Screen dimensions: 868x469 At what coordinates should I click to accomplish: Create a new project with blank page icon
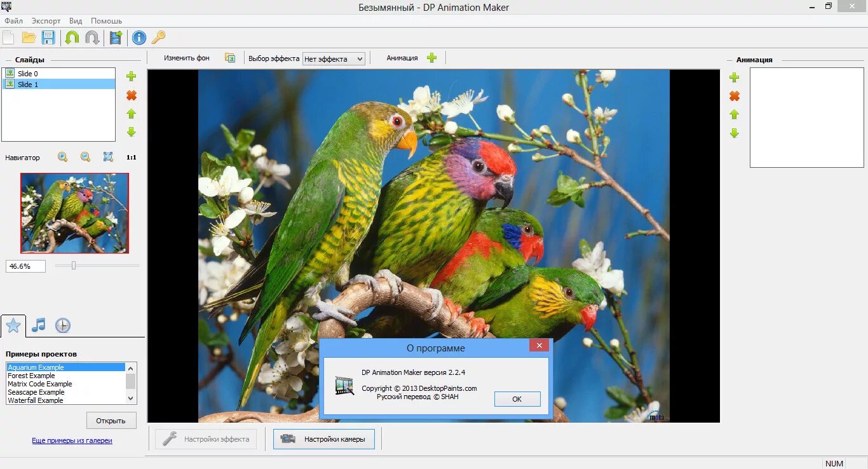coord(8,37)
